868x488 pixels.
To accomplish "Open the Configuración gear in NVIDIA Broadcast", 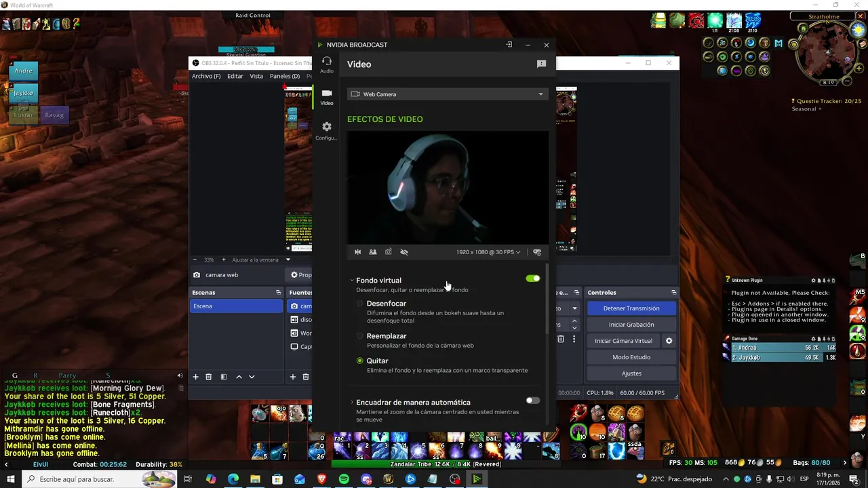I will pos(327,130).
